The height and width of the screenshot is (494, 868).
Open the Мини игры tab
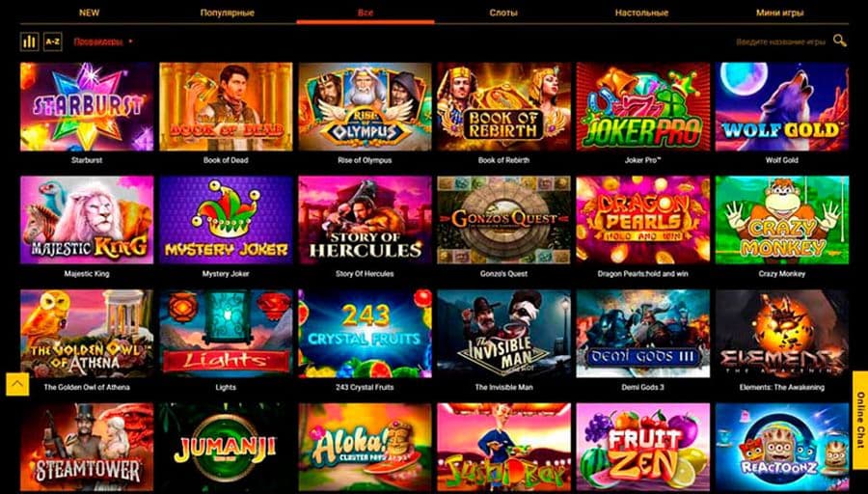779,13
